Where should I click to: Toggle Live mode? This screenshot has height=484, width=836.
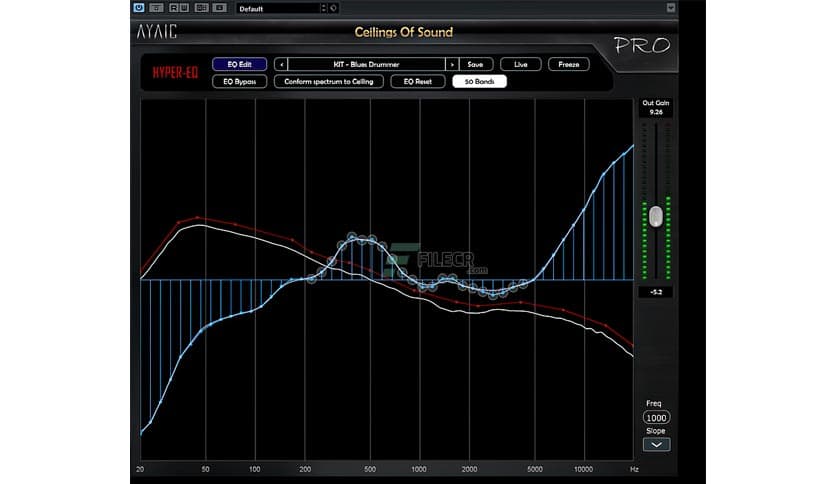click(521, 64)
